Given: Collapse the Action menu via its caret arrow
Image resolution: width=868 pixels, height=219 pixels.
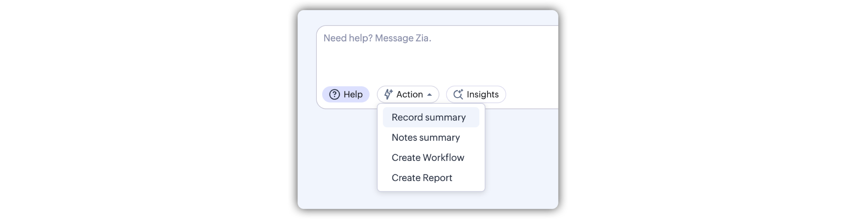Looking at the screenshot, I should click(430, 95).
